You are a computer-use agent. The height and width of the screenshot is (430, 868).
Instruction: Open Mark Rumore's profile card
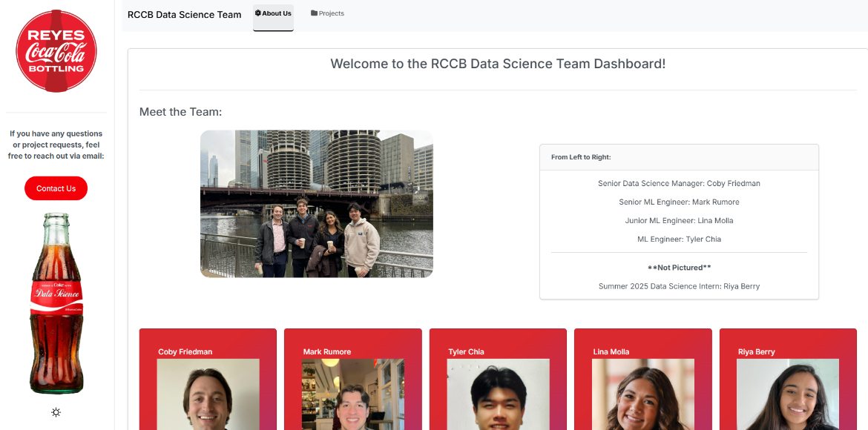(352, 351)
